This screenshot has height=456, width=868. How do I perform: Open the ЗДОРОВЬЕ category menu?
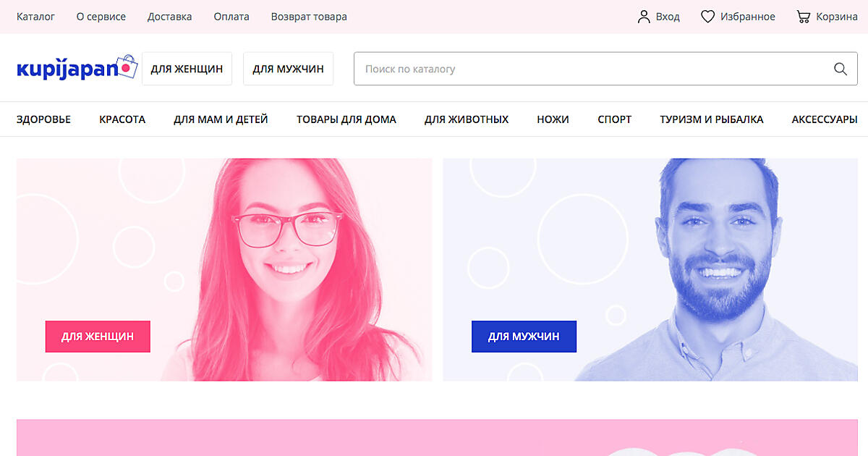tap(43, 119)
